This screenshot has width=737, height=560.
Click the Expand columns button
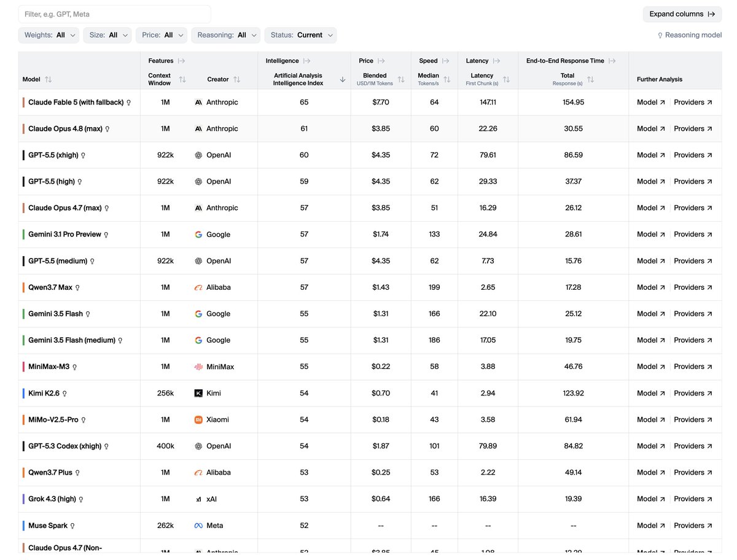682,14
